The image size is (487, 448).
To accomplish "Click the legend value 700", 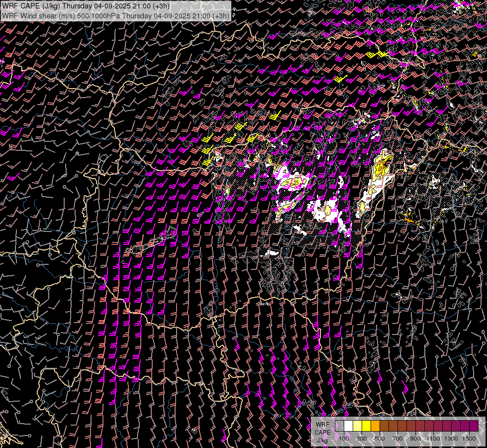I will (x=397, y=439).
